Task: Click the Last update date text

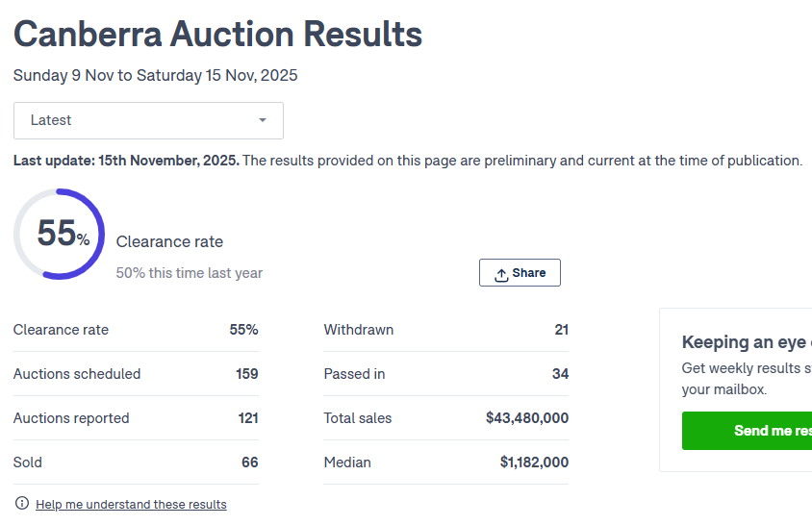Action: pos(126,161)
